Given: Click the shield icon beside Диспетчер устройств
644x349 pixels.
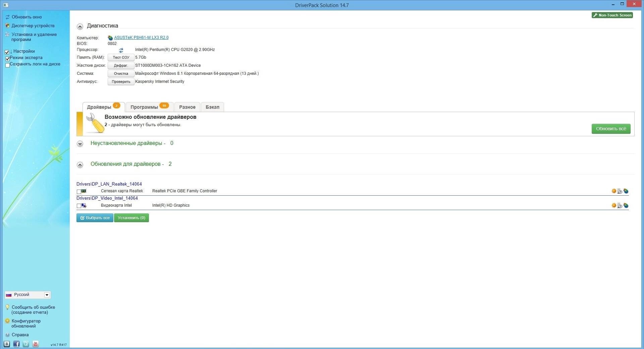Looking at the screenshot, I should [7, 26].
